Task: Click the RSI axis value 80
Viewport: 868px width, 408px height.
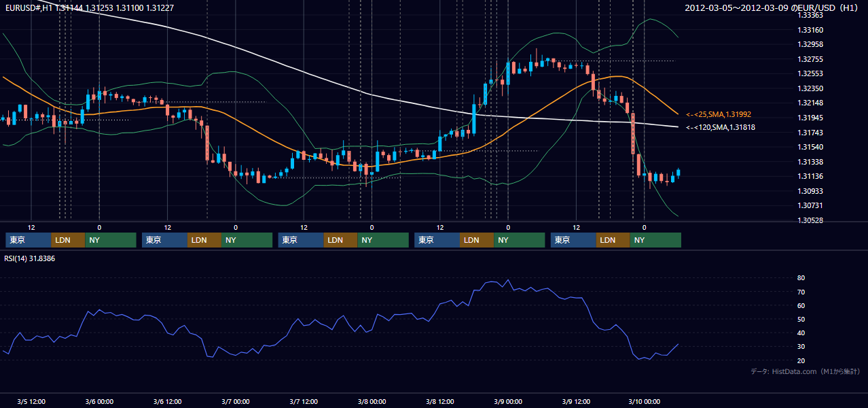Action: click(801, 278)
